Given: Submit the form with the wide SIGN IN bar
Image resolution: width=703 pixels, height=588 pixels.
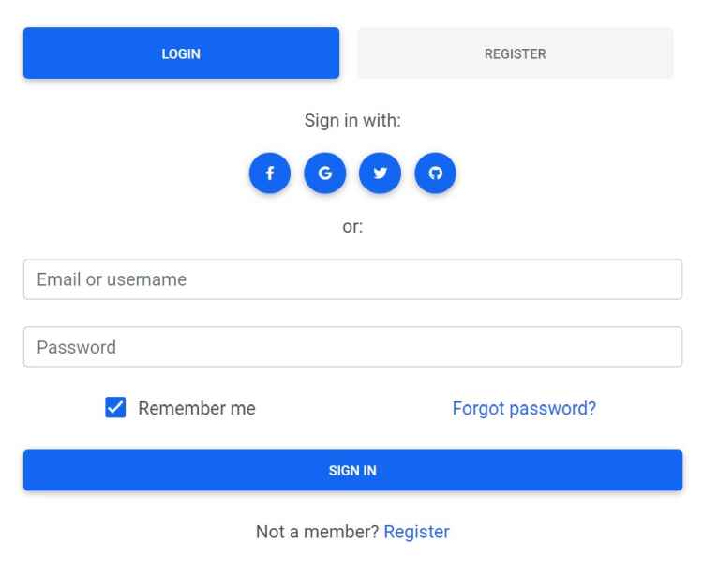Looking at the screenshot, I should pos(352,470).
